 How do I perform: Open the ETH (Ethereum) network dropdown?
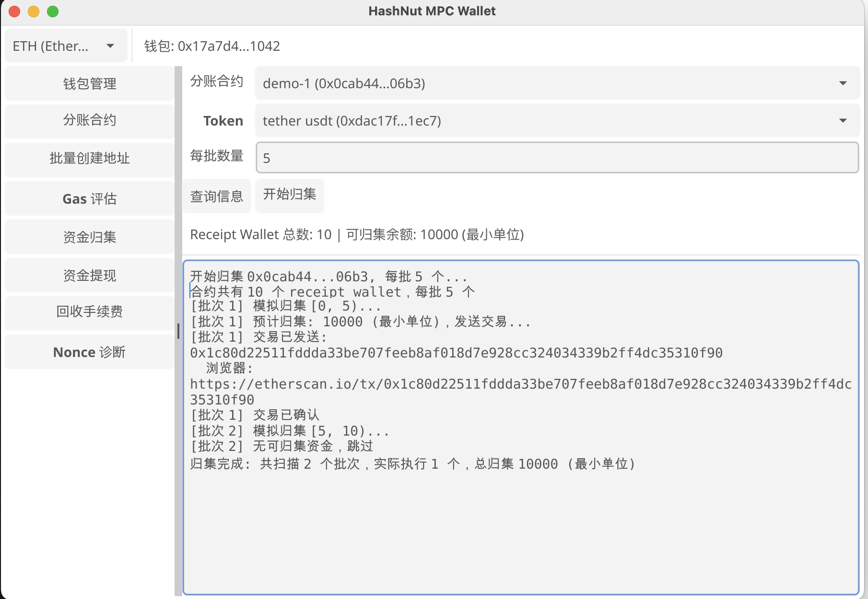tap(66, 46)
